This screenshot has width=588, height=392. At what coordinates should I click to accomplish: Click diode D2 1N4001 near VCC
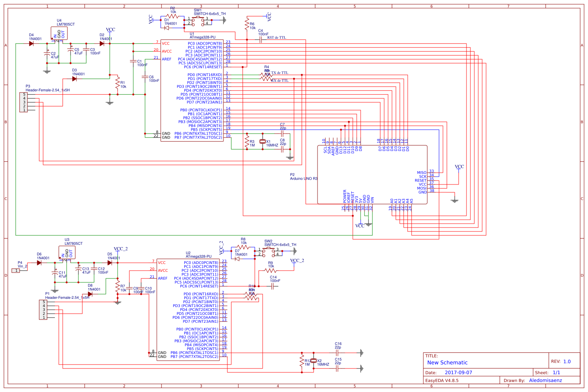click(102, 43)
